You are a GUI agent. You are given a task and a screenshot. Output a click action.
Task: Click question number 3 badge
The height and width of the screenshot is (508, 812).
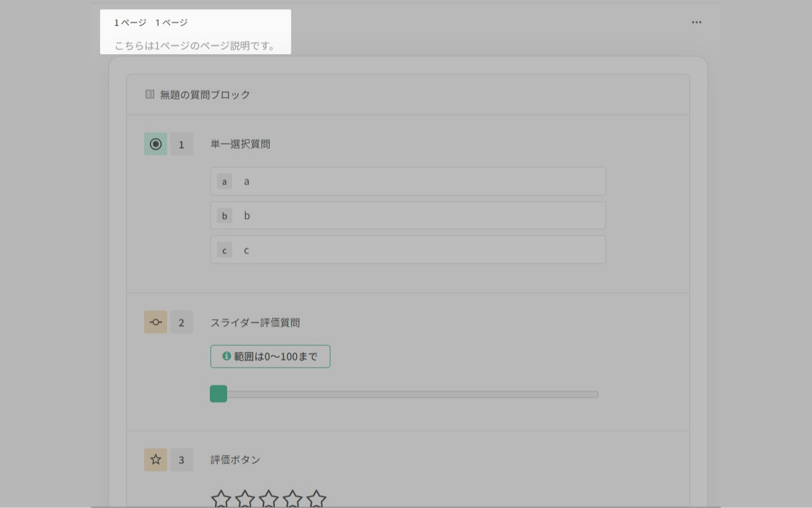pos(182,459)
